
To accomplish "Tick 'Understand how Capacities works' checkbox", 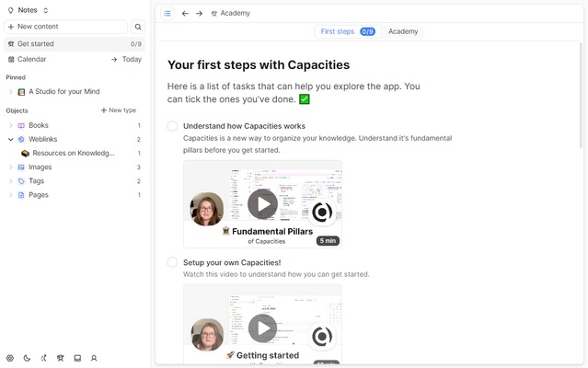I will click(x=172, y=126).
